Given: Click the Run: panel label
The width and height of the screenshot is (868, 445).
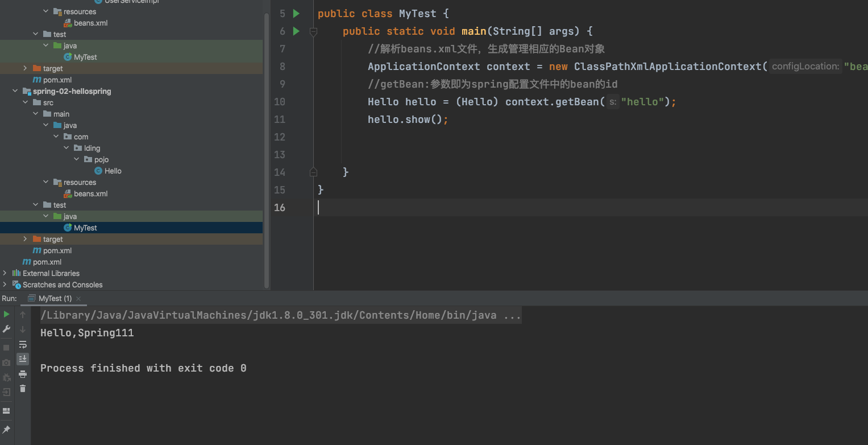Looking at the screenshot, I should pos(10,299).
